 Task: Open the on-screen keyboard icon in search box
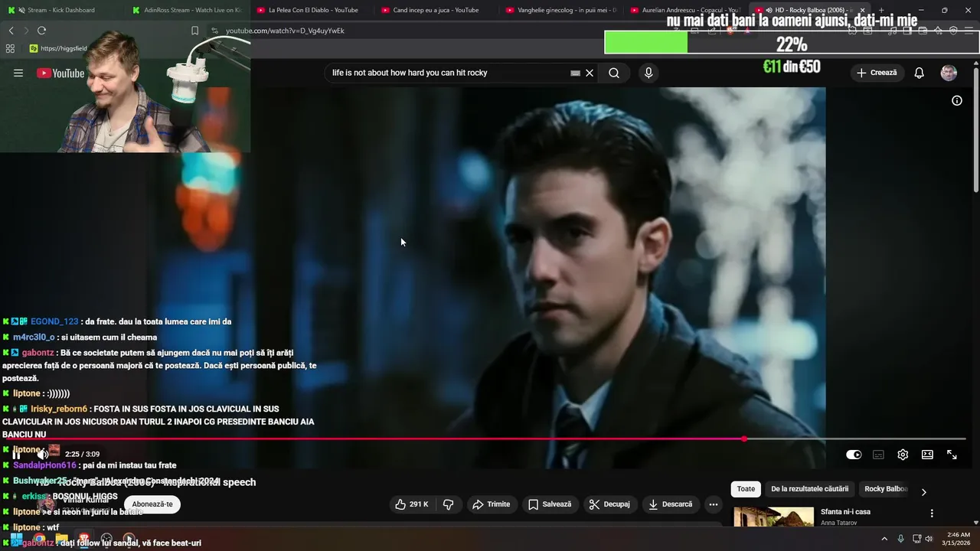pos(575,73)
